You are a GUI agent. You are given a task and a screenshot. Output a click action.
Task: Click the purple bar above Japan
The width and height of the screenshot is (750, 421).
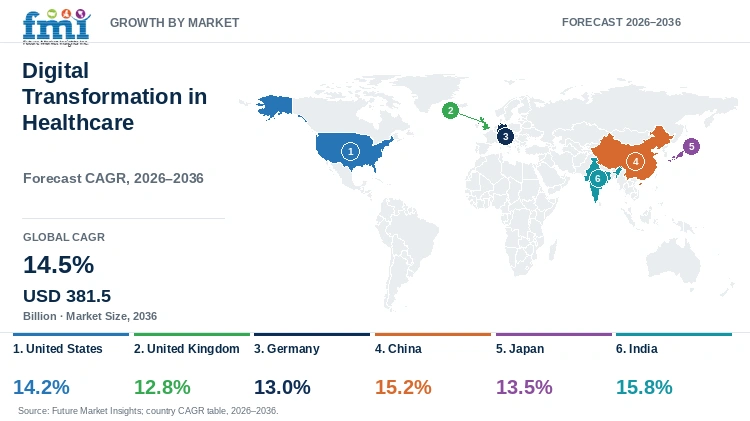(x=554, y=334)
